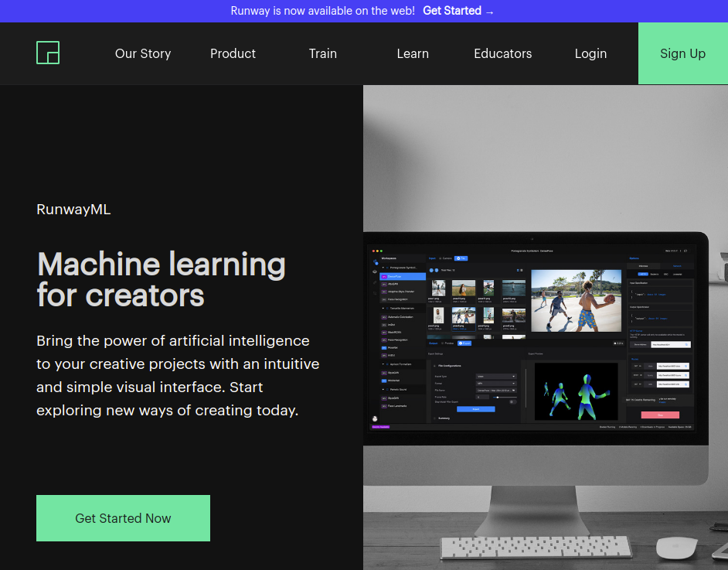The width and height of the screenshot is (728, 570).
Task: Go to the Product menu item
Action: click(233, 53)
